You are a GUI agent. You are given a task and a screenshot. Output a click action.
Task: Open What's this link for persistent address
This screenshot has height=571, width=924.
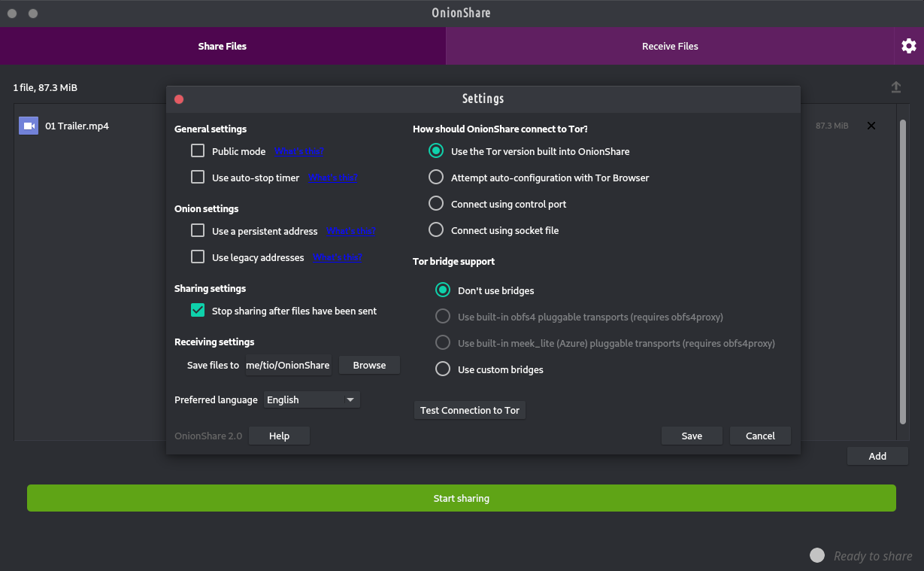tap(350, 231)
